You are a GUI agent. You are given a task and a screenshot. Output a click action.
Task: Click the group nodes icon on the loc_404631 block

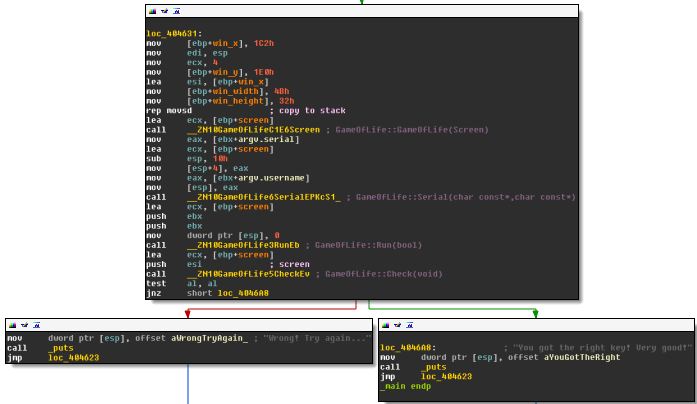pos(176,11)
